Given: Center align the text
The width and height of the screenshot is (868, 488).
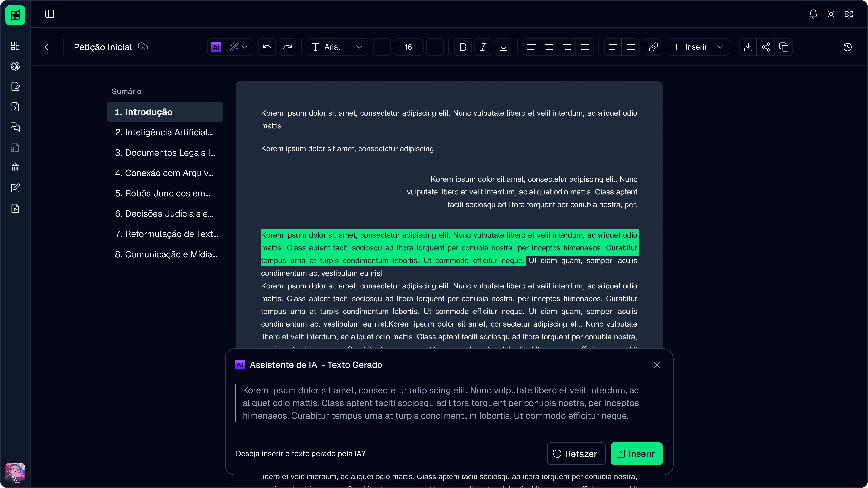Looking at the screenshot, I should click(x=549, y=47).
